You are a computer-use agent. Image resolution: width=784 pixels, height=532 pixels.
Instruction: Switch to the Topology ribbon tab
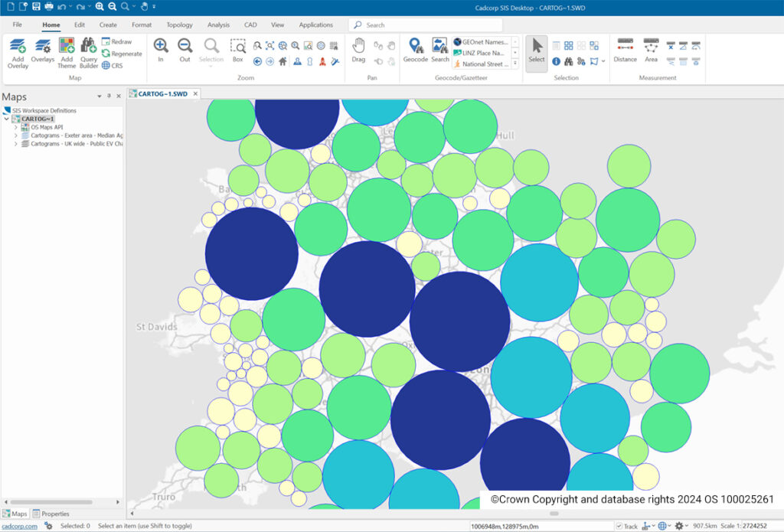(179, 24)
